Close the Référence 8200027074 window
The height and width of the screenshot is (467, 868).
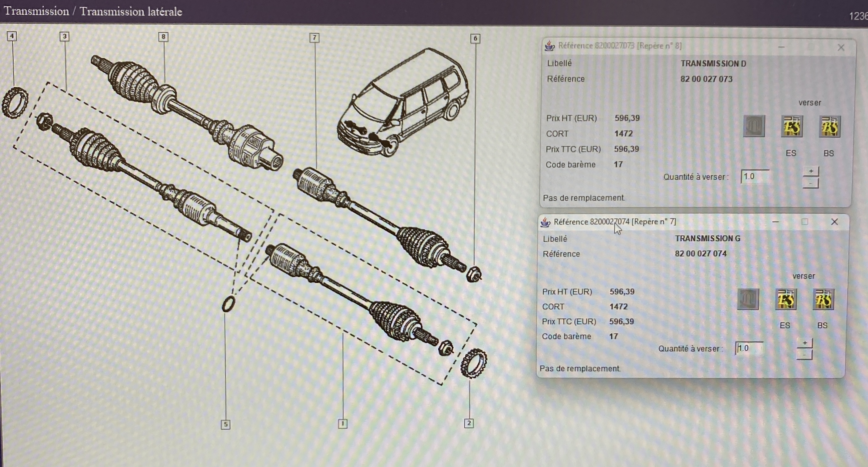coord(834,222)
